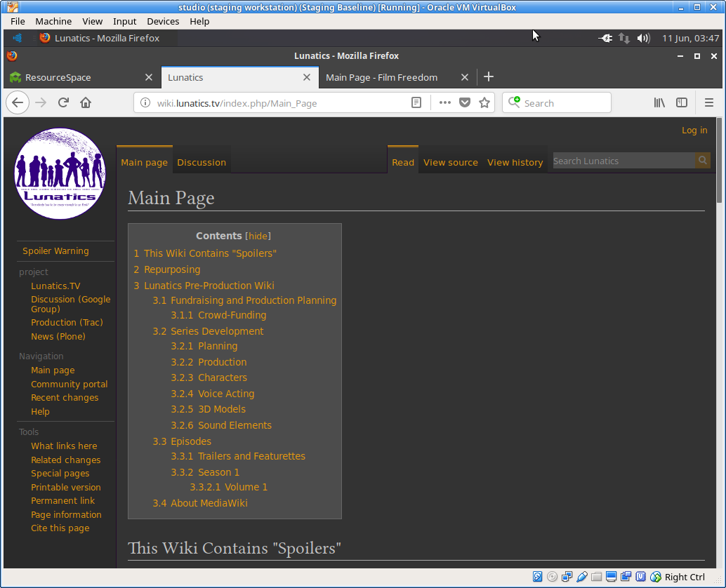Click the system volume icon in panel
726x588 pixels.
pyautogui.click(x=643, y=39)
